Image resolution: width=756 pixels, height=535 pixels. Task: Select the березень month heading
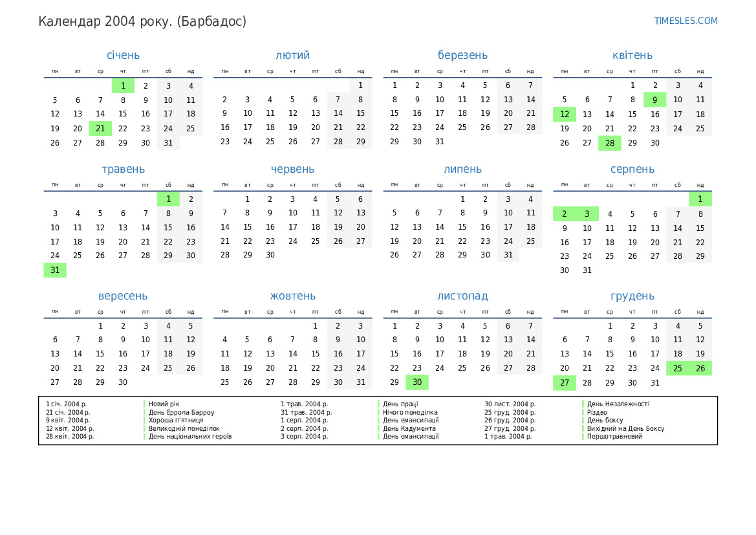coord(462,55)
